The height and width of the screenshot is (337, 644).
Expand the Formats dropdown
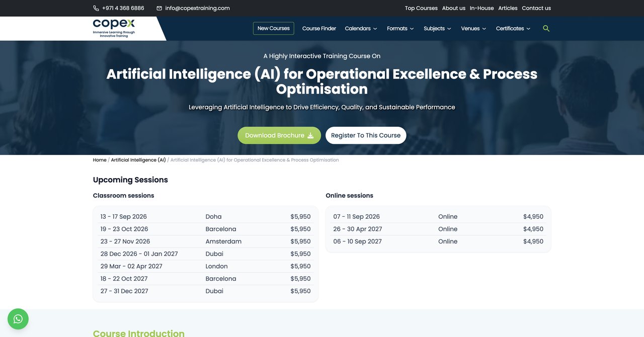pyautogui.click(x=400, y=29)
